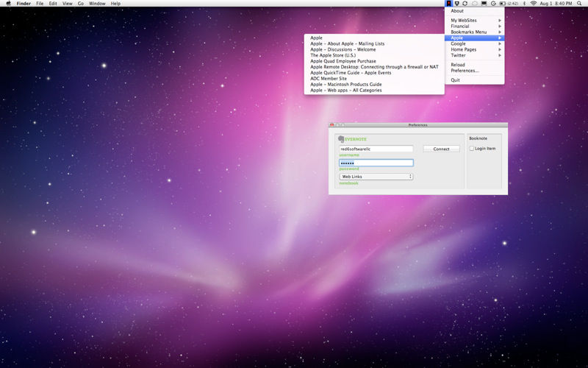Click the Booknote bookmark icon in menu bar
The height and width of the screenshot is (368, 588).
click(x=449, y=4)
